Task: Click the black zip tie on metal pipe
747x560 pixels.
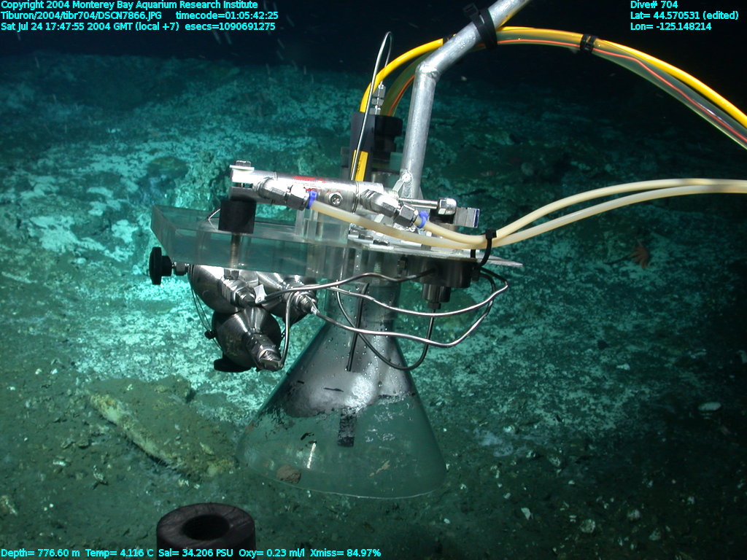Action: [484, 28]
